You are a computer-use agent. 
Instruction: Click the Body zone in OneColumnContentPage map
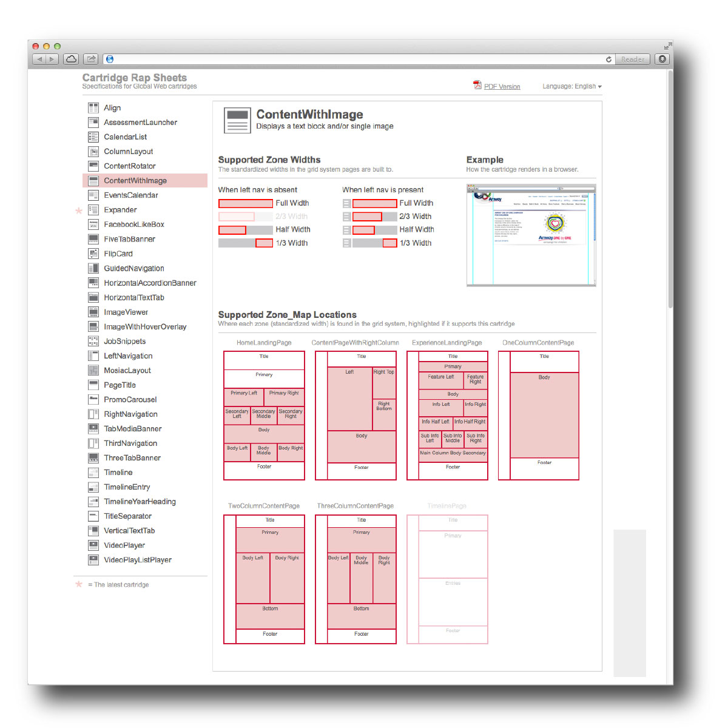(544, 415)
